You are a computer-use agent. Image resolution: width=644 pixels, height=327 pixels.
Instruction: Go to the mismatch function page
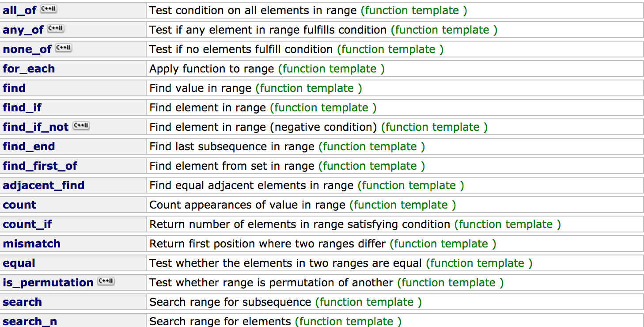[31, 244]
